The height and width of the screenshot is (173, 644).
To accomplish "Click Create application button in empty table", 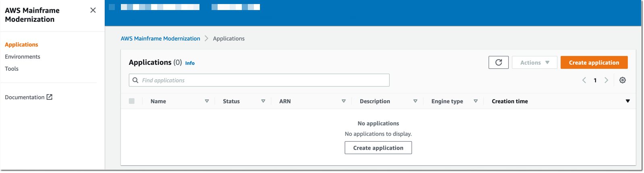I will coord(378,148).
